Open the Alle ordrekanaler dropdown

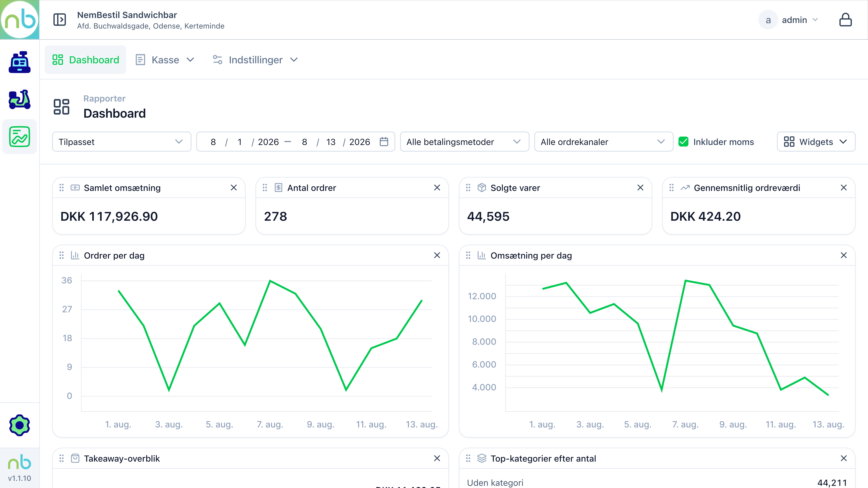tap(603, 142)
